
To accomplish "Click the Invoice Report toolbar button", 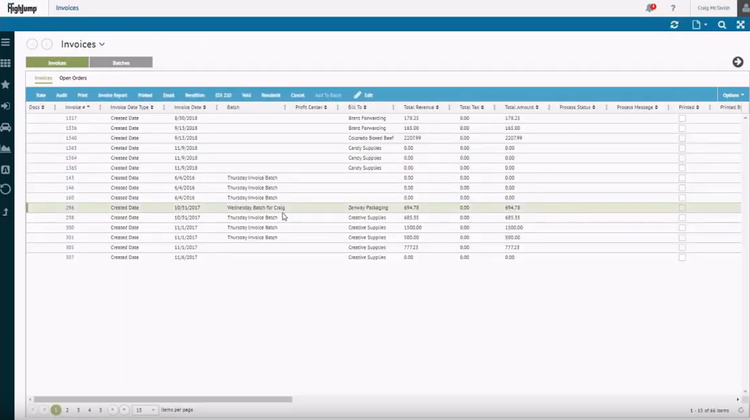I will coord(112,94).
